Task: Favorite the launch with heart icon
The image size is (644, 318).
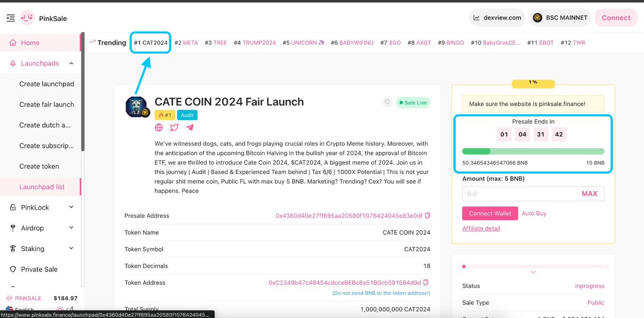Action: pos(387,102)
